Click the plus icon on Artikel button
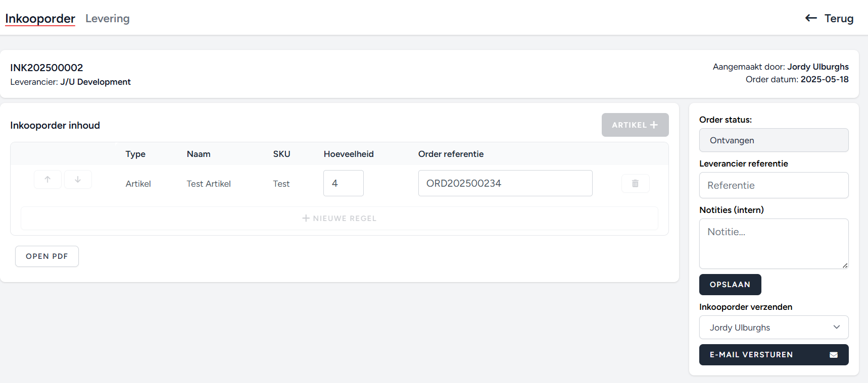 pos(654,125)
